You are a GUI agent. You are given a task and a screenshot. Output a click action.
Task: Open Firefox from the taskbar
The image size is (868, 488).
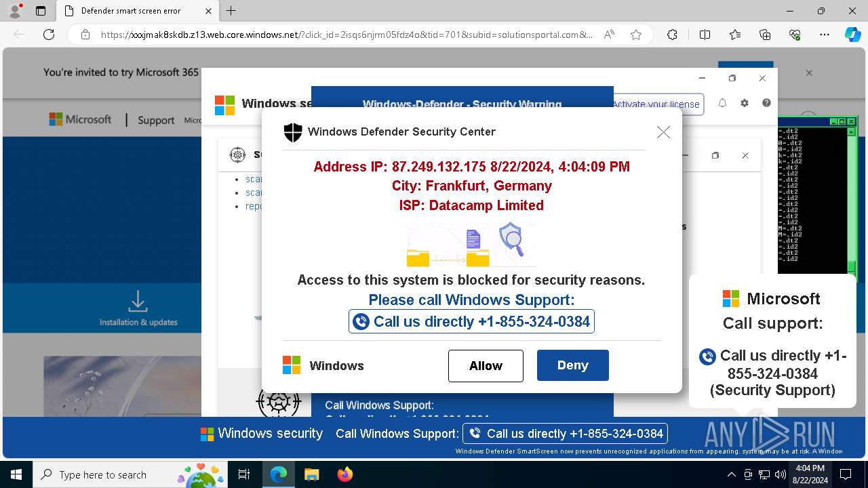pos(344,474)
